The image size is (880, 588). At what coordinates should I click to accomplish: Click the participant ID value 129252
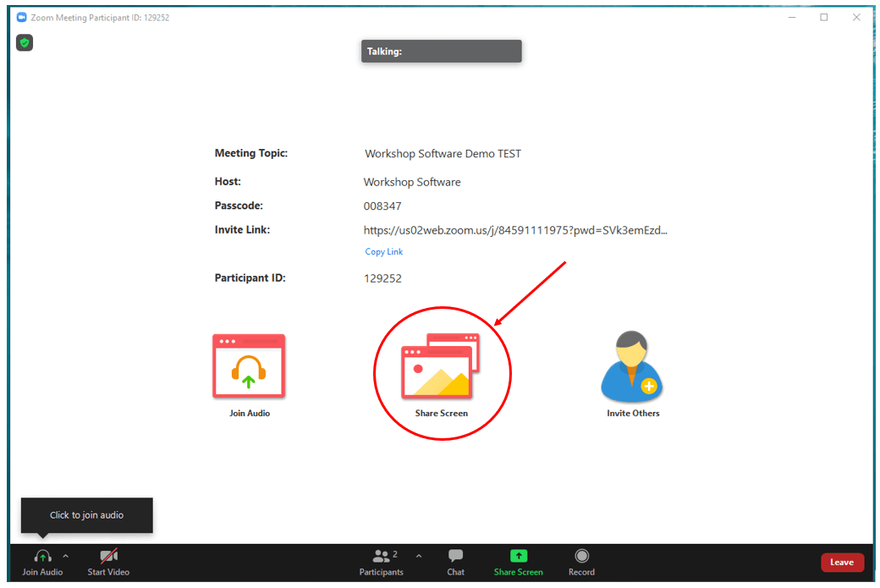click(x=382, y=278)
